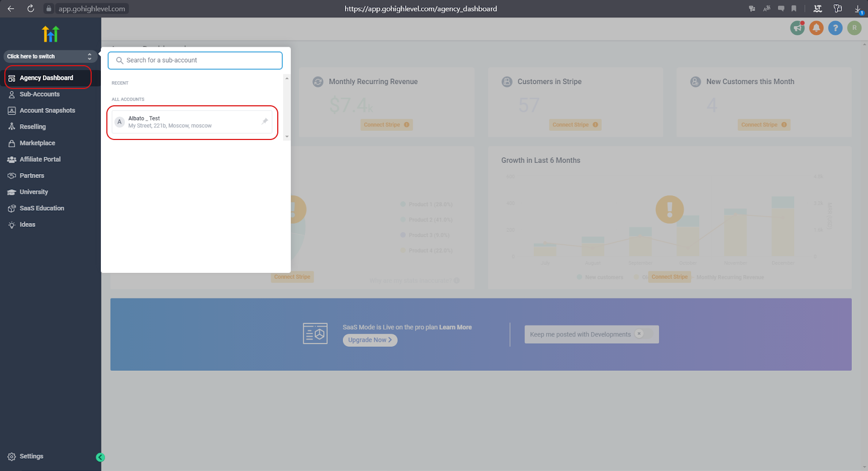Reload the page

[x=30, y=9]
